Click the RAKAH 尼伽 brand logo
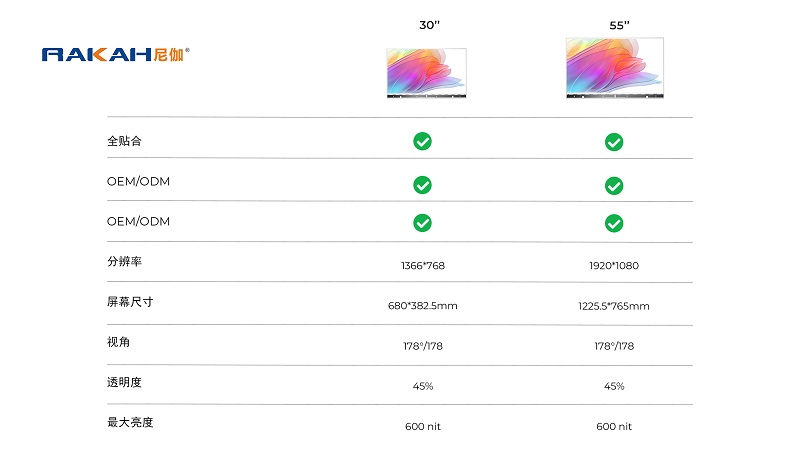 (116, 54)
